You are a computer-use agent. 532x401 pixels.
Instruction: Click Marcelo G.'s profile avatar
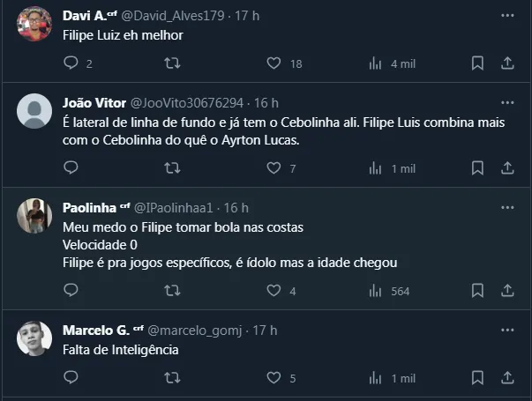(34, 338)
